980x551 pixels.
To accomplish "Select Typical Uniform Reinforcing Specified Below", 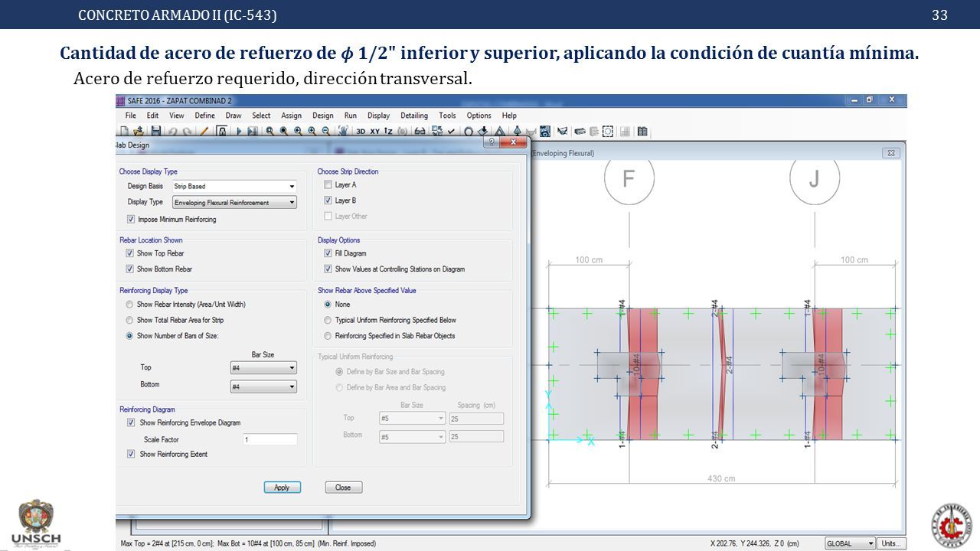I will (x=328, y=320).
